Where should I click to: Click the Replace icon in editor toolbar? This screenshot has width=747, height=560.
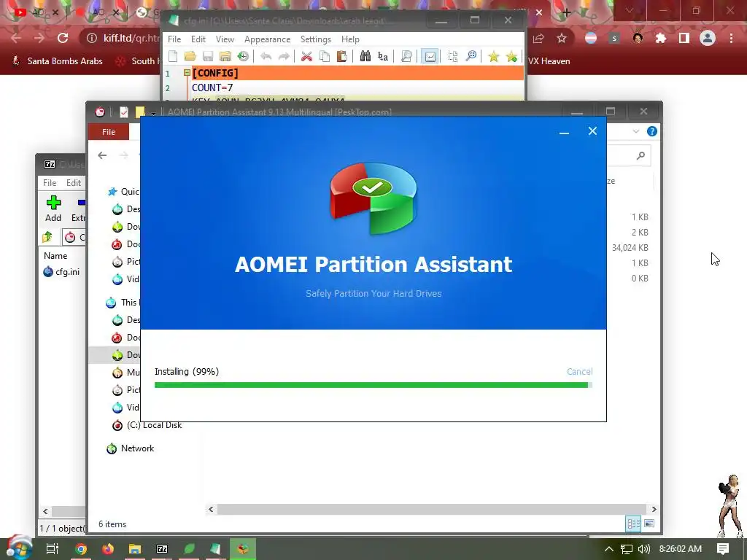pos(382,56)
